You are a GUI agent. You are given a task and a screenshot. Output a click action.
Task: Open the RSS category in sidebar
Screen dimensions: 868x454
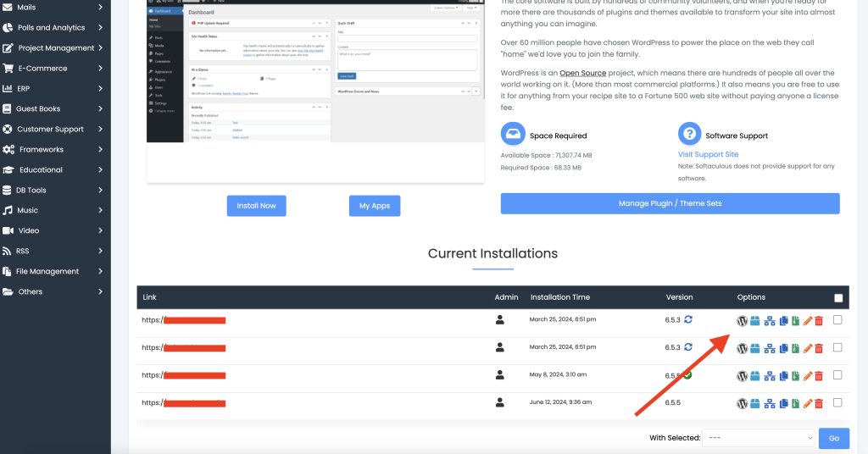[53, 251]
